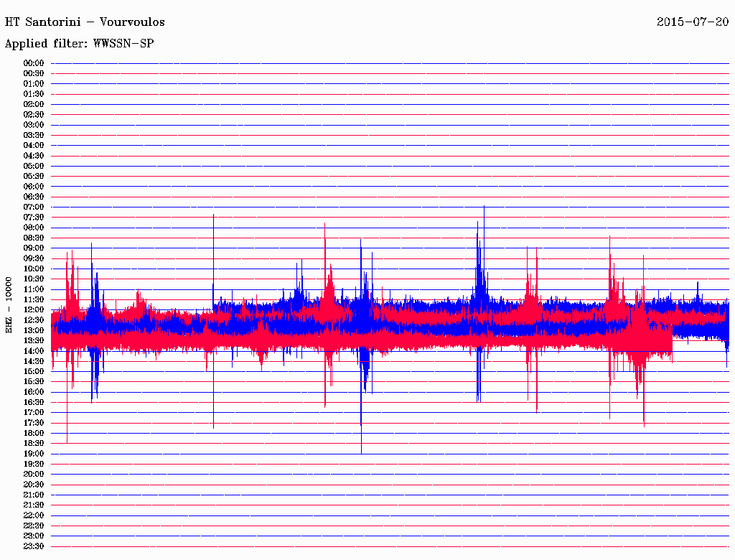
Task: Click the 07:00 time row label
Action: [34, 207]
